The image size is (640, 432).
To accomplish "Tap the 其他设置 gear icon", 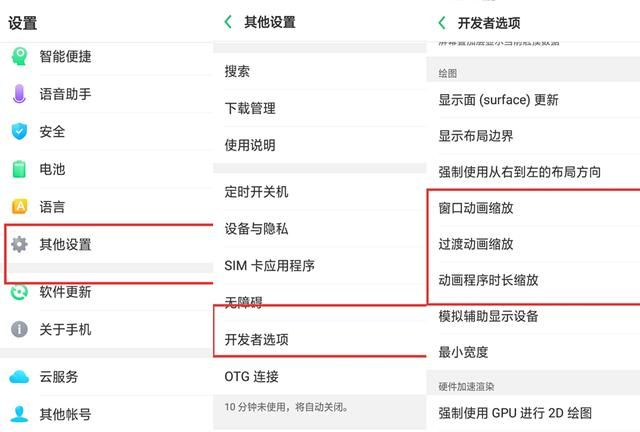I will 19,244.
